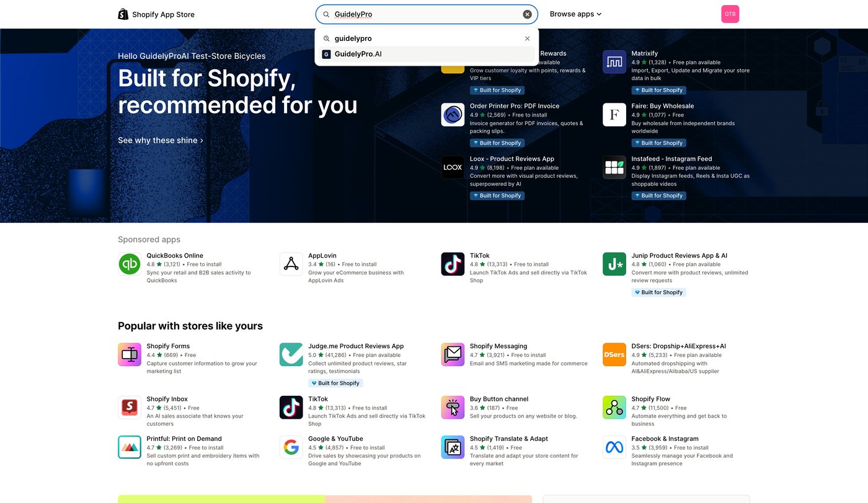Image resolution: width=868 pixels, height=503 pixels.
Task: Open the Shopify Flow app icon
Action: [614, 408]
